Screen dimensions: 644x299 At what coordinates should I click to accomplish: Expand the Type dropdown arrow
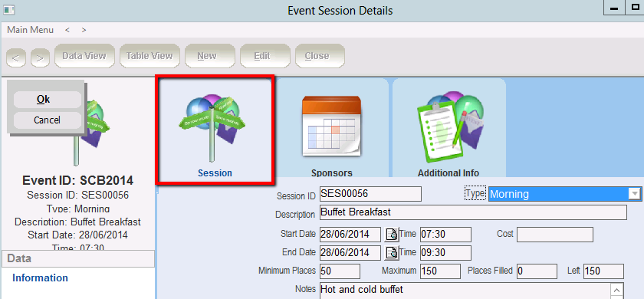coord(635,194)
